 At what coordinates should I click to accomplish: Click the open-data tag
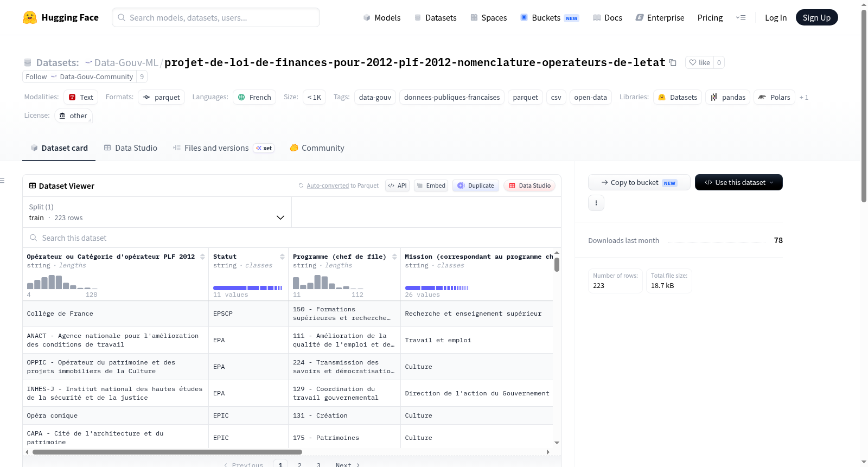click(590, 97)
